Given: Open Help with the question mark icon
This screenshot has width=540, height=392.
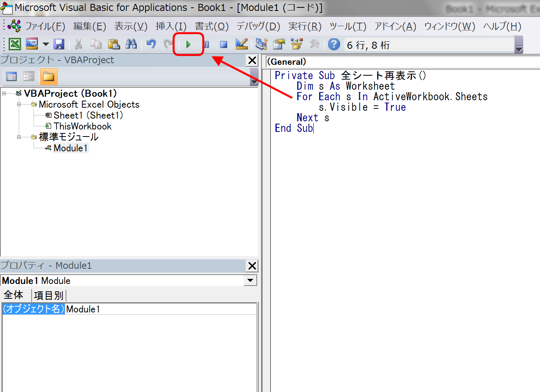Looking at the screenshot, I should pos(334,44).
